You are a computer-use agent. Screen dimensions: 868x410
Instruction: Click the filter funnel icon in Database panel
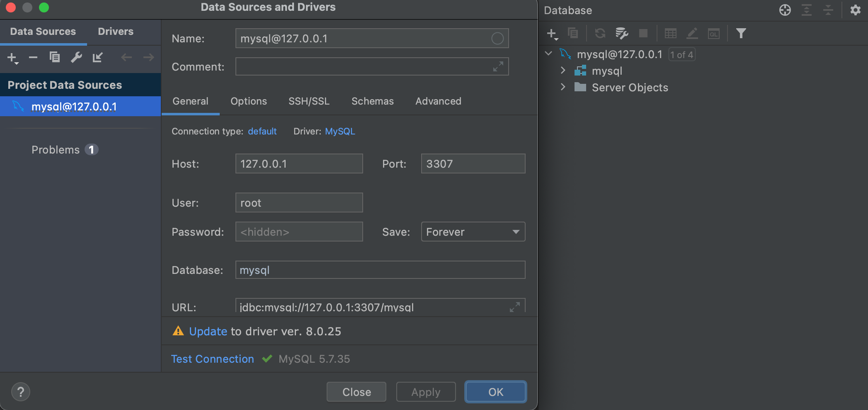(741, 33)
